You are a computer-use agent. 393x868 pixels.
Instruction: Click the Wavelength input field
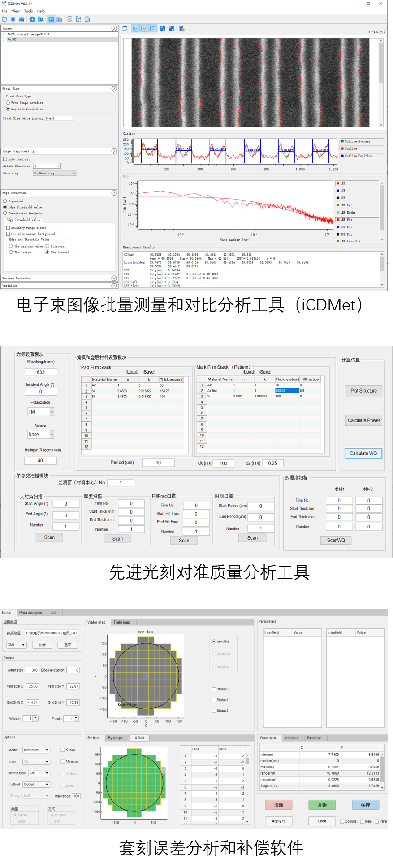(41, 372)
